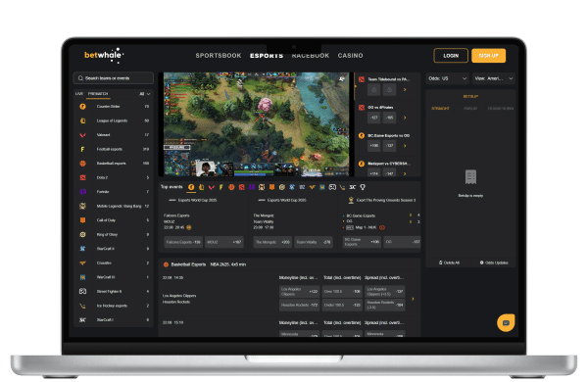This screenshot has width=588, height=382.
Task: Click the Dota 2 live stream video
Action: [x=256, y=124]
